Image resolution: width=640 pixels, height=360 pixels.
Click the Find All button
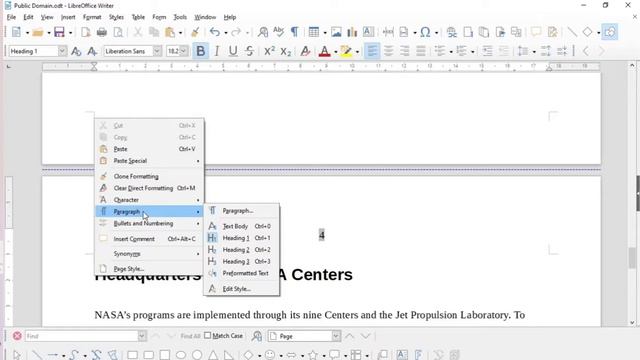190,336
